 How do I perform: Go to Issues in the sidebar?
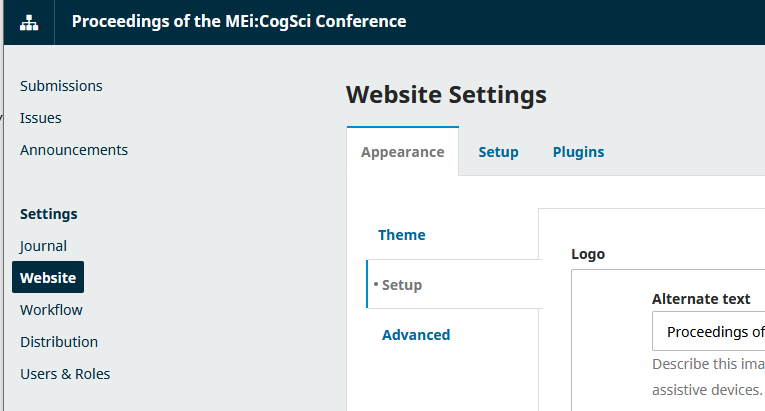click(x=40, y=118)
